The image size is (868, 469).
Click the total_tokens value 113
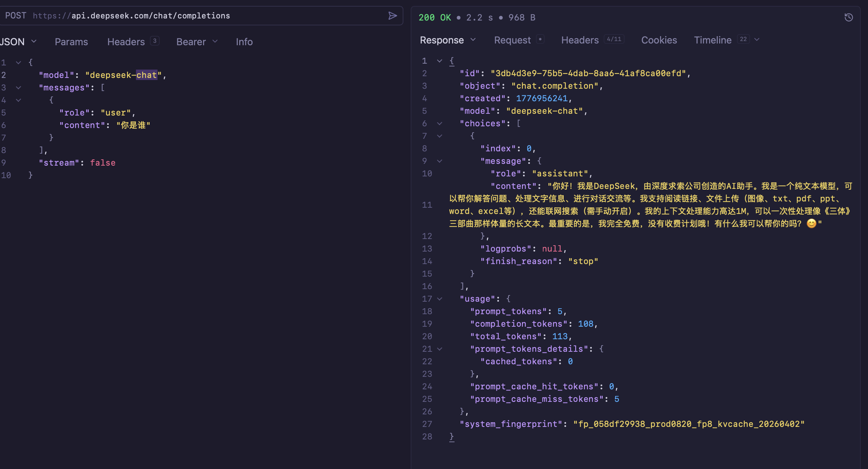[560, 336]
